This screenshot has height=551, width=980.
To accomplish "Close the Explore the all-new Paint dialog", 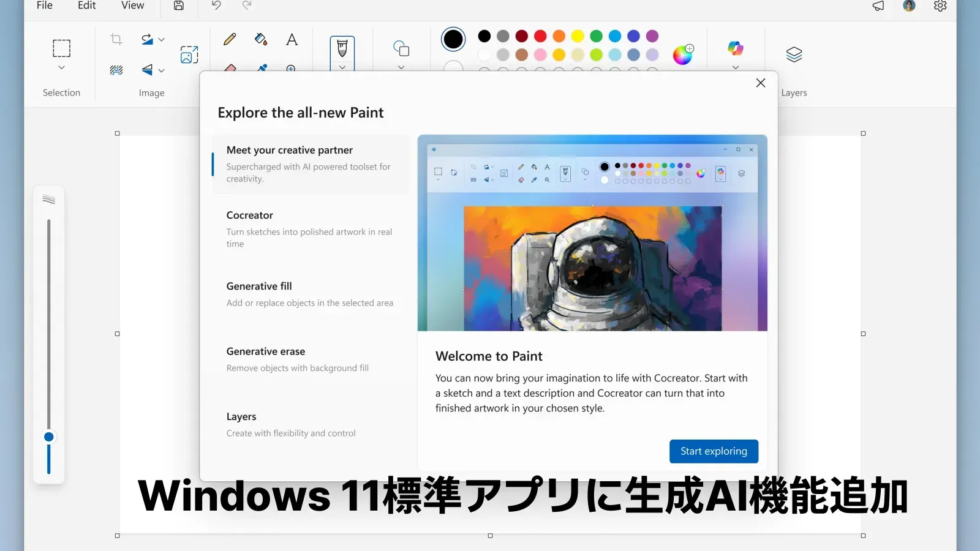I will 761,83.
